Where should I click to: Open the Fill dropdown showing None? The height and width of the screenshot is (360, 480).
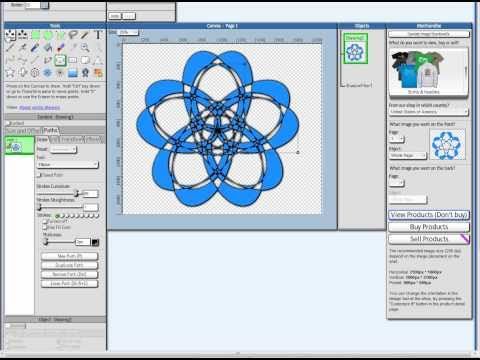coord(68,165)
